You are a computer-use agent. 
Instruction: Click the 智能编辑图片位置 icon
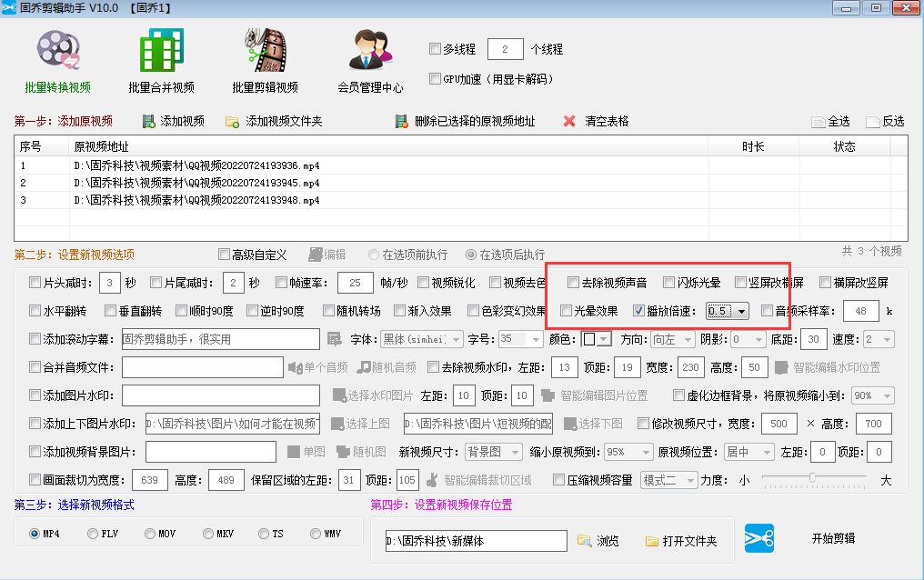[x=548, y=395]
